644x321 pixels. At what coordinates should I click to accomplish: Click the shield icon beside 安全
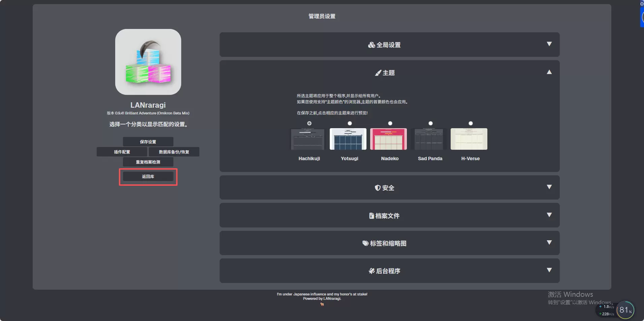point(378,188)
